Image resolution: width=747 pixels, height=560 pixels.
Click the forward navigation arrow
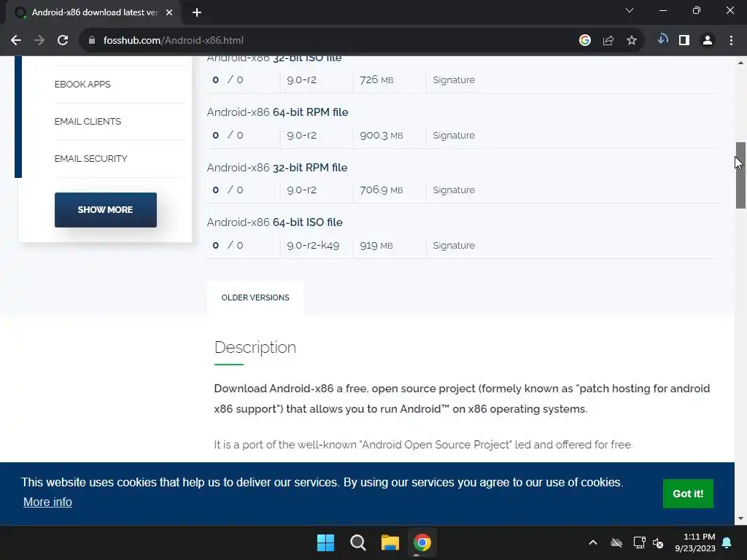point(39,41)
